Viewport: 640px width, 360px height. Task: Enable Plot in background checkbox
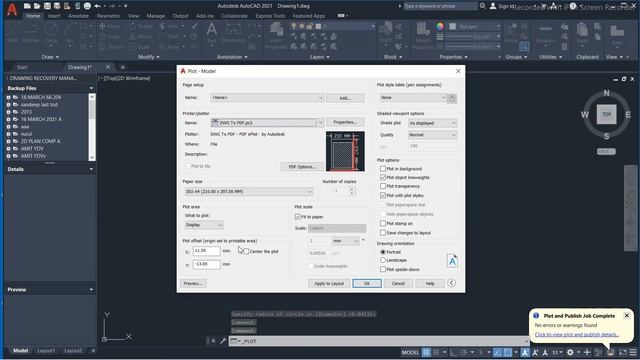383,169
